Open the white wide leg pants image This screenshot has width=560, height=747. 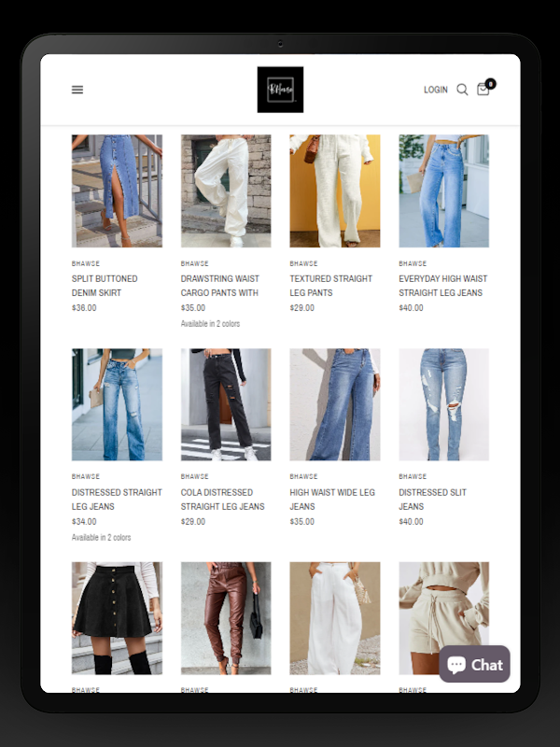coord(335,618)
